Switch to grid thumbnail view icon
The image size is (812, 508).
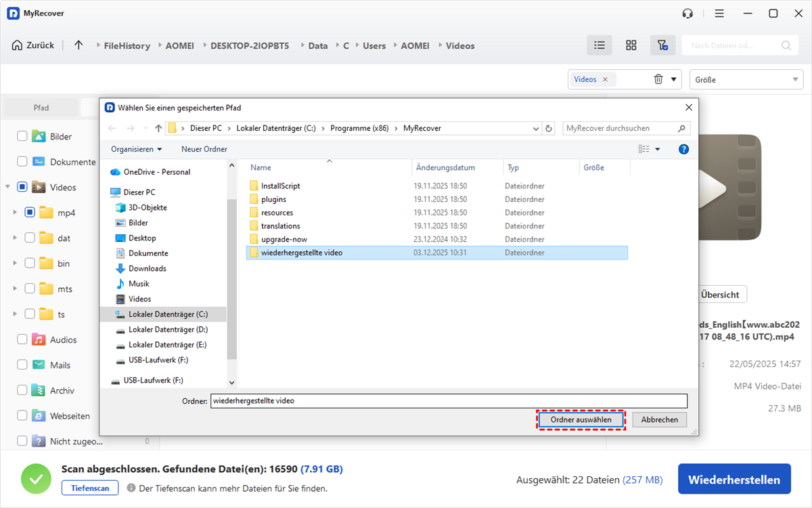(x=631, y=45)
